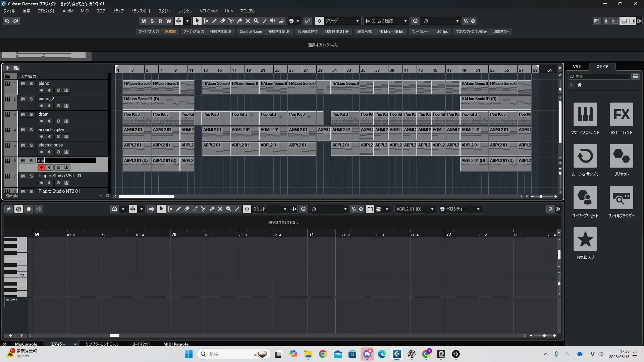This screenshot has height=362, width=644.
Task: Open the Loops & Samples media tile
Action: [585, 156]
